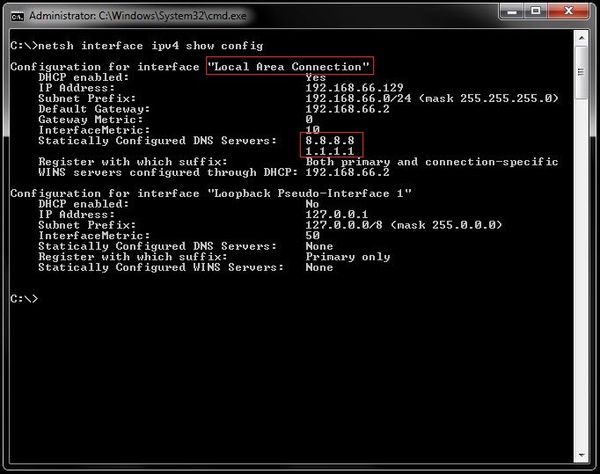The height and width of the screenshot is (474, 600).
Task: Click the Default Gateway value 192.168.66.2
Action: pos(347,109)
